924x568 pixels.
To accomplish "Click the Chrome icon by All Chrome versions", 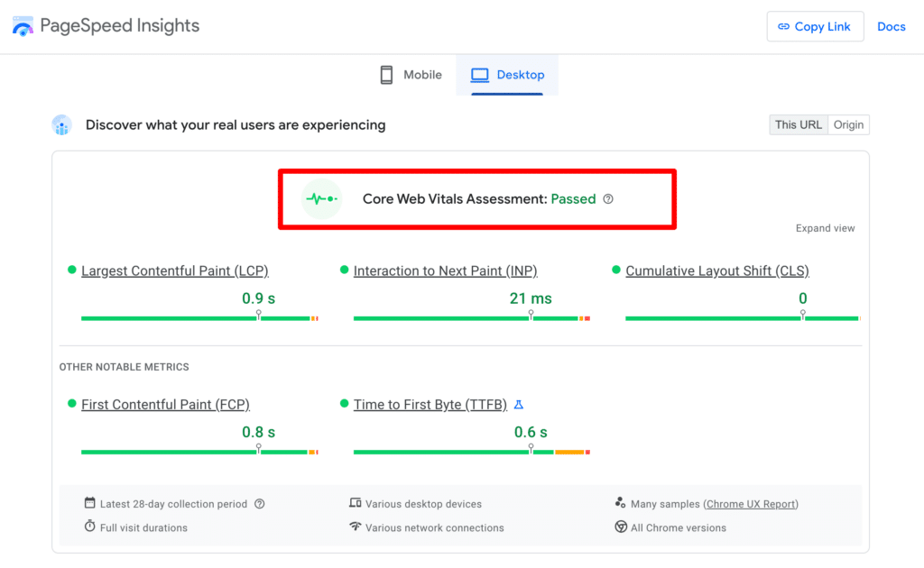I will click(621, 527).
